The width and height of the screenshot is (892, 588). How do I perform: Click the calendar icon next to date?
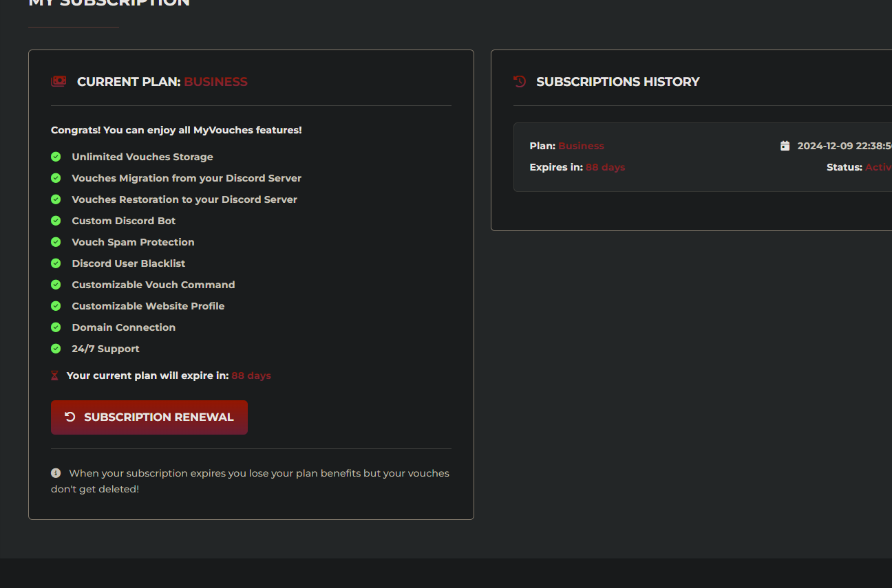(785, 146)
